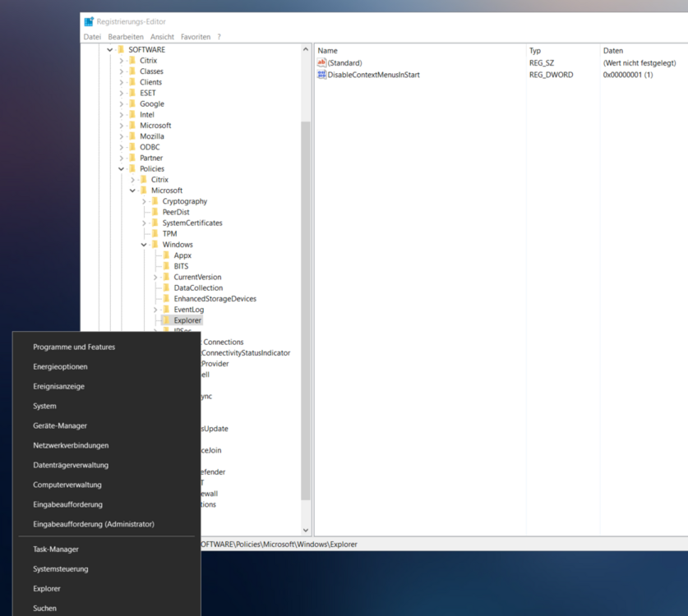Screen dimensions: 688x616
Task: Click the scrollbar down arrow in the tree pane
Action: (x=306, y=529)
